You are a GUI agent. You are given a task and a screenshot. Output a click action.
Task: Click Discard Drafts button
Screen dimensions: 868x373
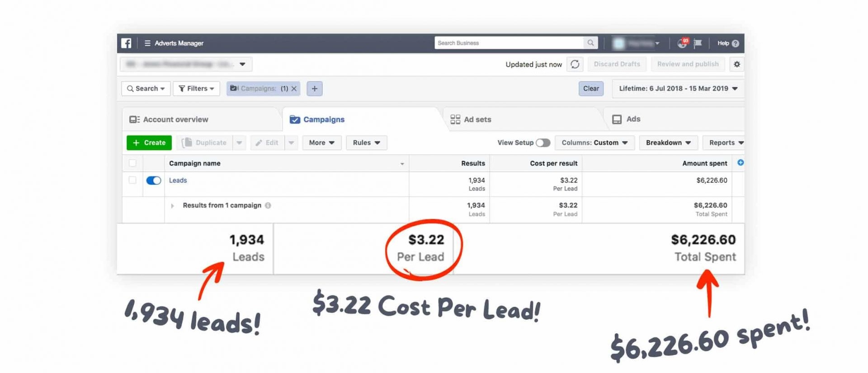617,64
